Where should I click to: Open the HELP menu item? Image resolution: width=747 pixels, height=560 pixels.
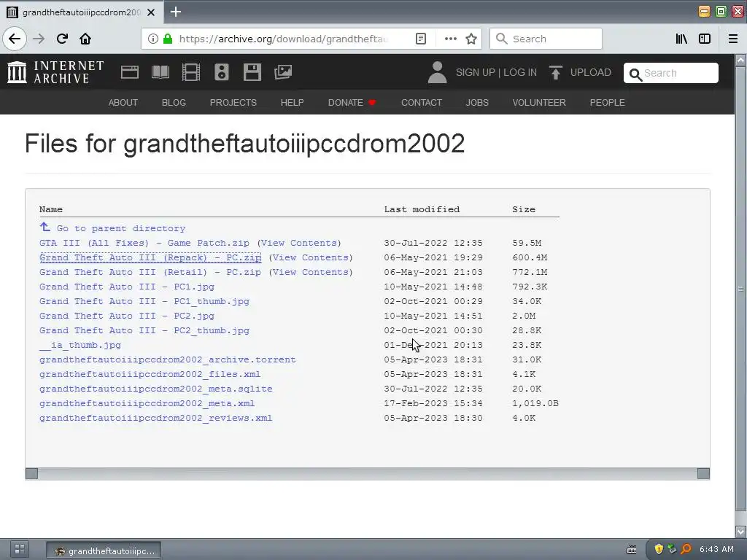pyautogui.click(x=292, y=102)
